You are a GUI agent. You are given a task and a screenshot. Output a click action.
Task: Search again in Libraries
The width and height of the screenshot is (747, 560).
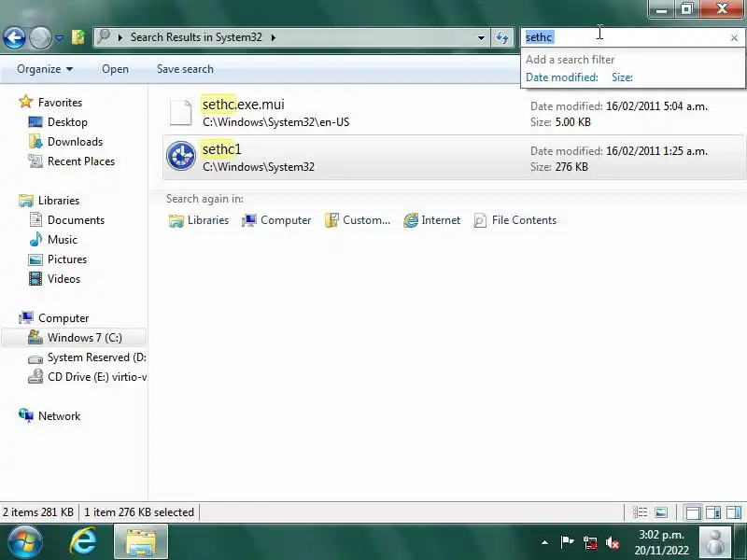(199, 220)
